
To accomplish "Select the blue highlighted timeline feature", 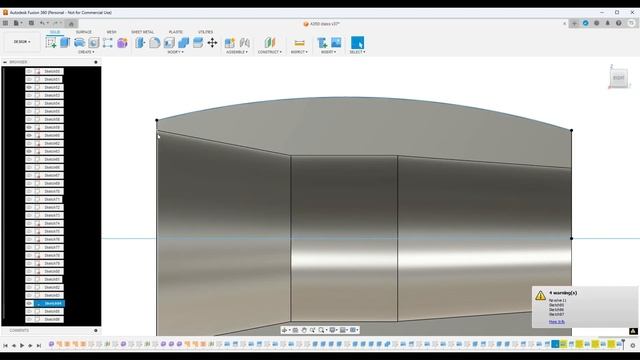I will 555,344.
